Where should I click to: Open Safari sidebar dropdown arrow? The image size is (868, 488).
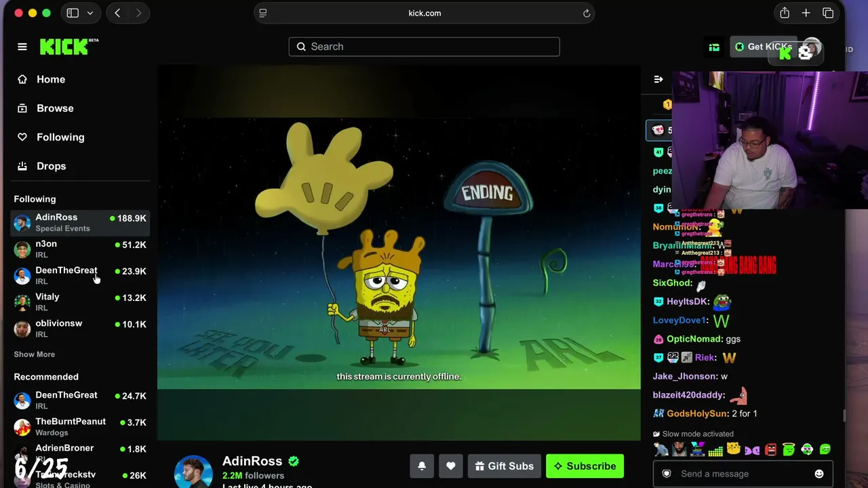coord(90,13)
